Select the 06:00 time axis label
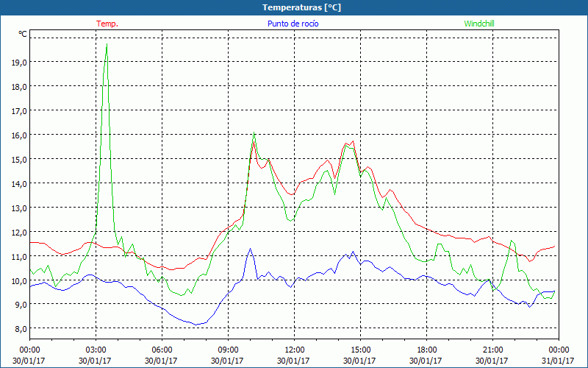Screen dimensions: 588x368 pos(162,350)
